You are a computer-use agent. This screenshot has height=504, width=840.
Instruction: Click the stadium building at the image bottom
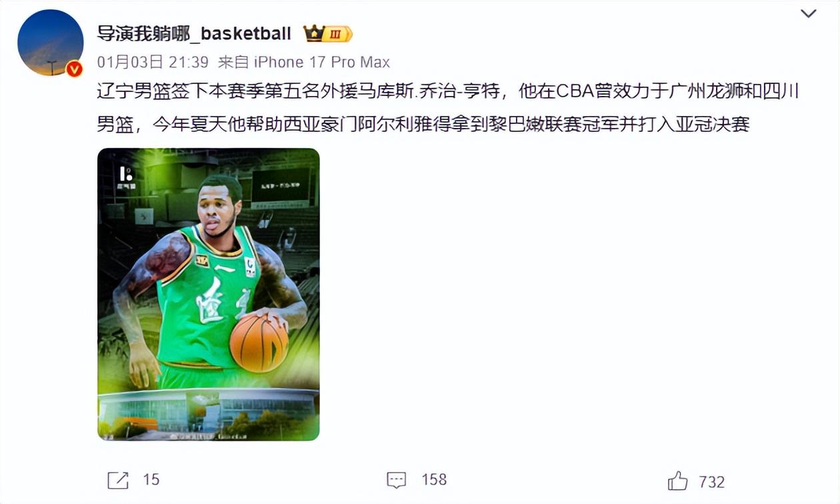tap(208, 411)
